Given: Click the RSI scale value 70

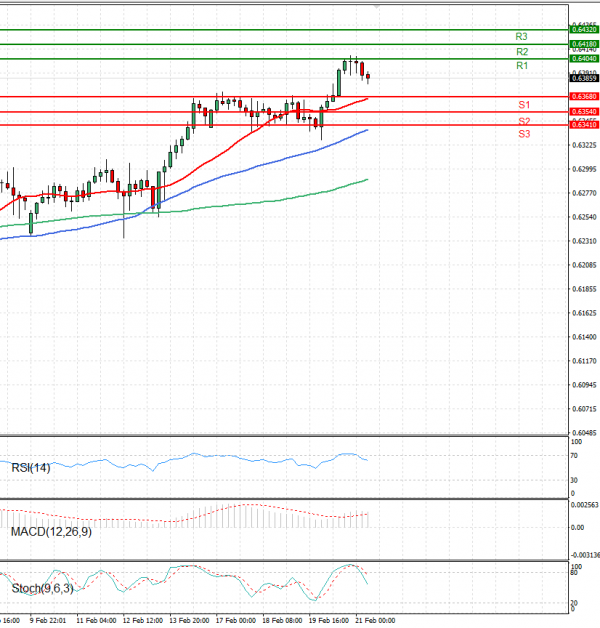Looking at the screenshot, I should [x=574, y=456].
